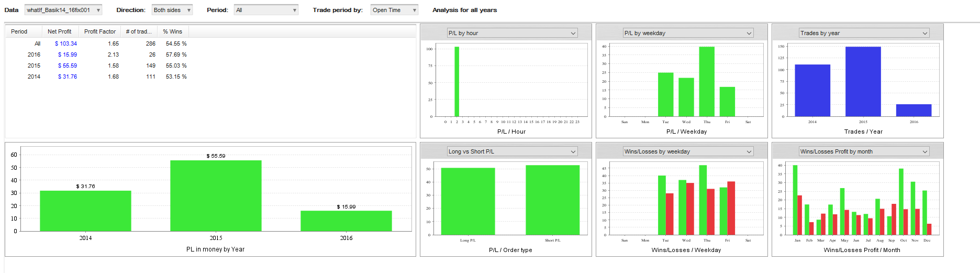Click net profit value $ 103.34
The width and height of the screenshot is (980, 273).
click(66, 43)
